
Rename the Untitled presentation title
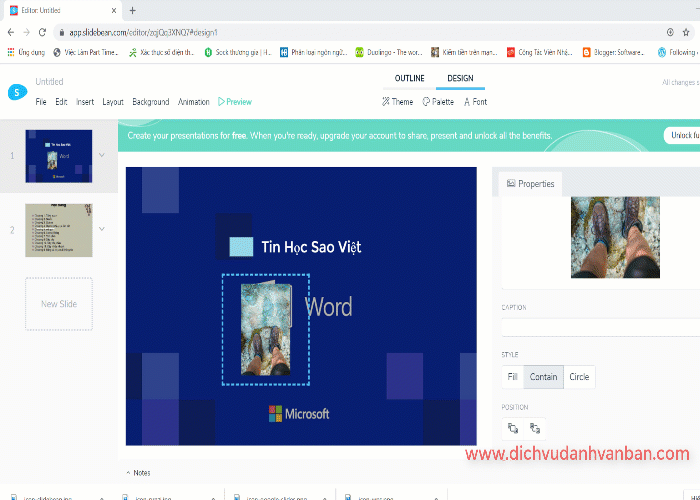(x=49, y=82)
